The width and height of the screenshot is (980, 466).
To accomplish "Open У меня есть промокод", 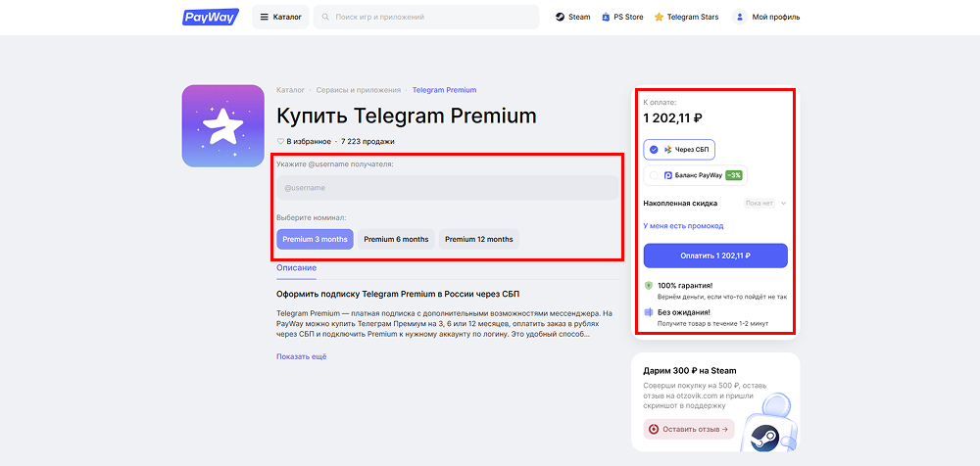I will pyautogui.click(x=683, y=225).
